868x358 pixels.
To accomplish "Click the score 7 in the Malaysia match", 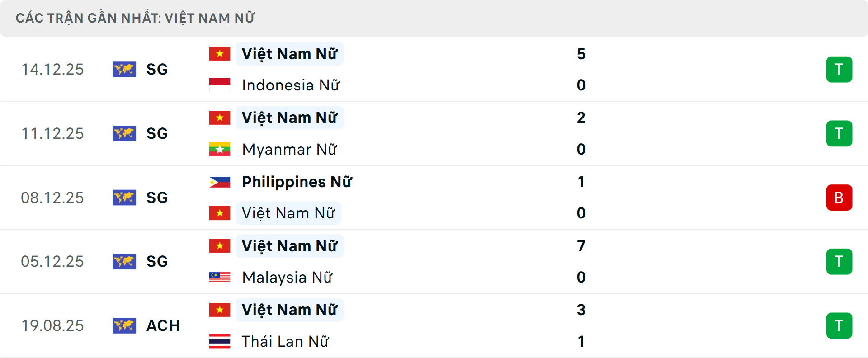I will (x=581, y=246).
